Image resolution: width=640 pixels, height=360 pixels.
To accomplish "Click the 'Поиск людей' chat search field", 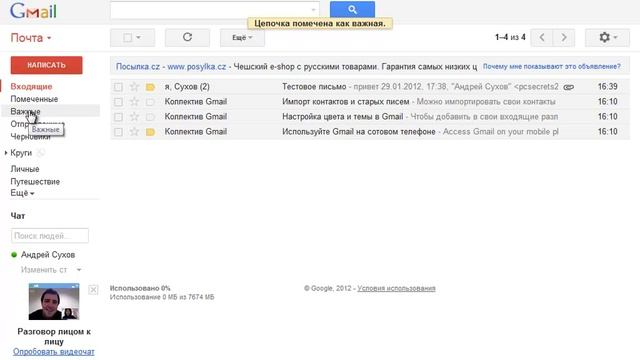I will point(50,236).
